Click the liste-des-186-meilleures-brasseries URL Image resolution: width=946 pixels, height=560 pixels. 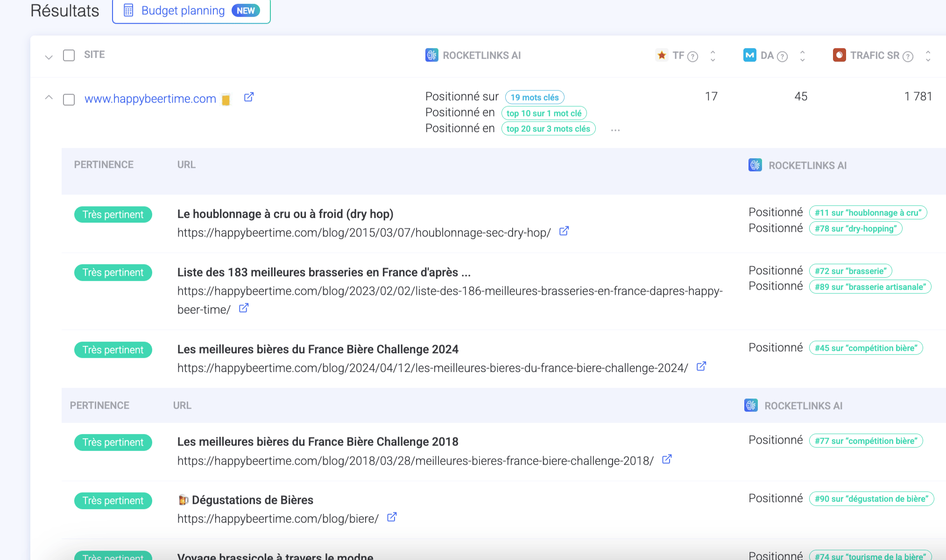tap(450, 300)
